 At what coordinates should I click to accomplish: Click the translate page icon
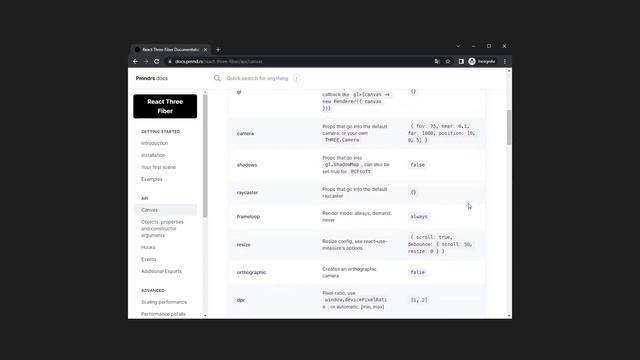[x=437, y=62]
